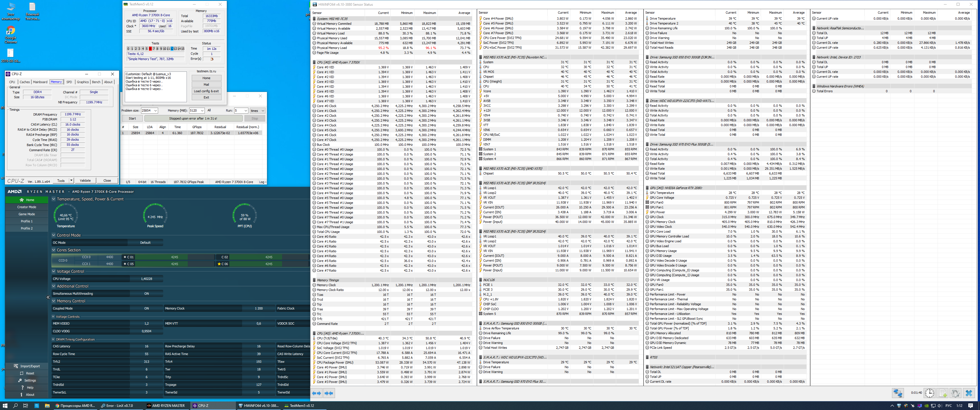Click Mail button in TestMem5
The height and width of the screenshot is (410, 980).
206,85
